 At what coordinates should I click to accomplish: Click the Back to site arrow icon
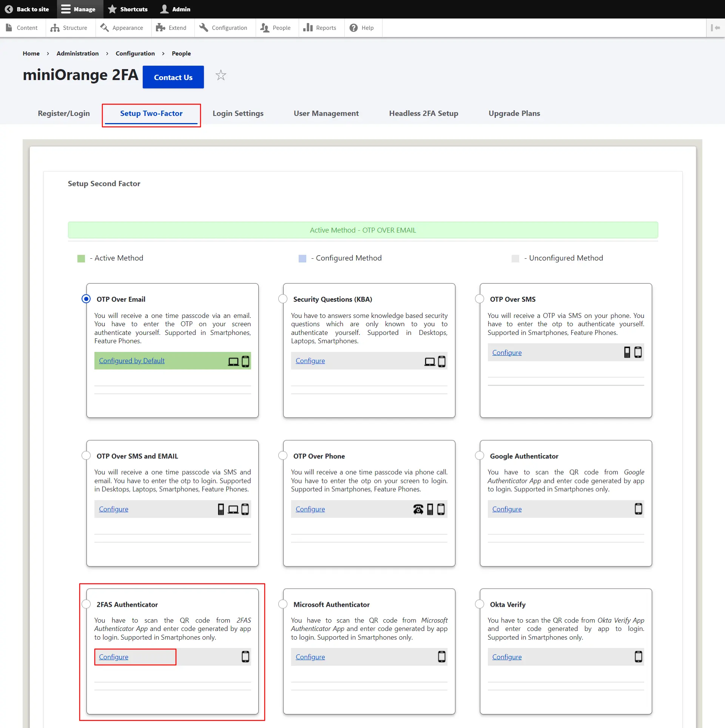[9, 9]
